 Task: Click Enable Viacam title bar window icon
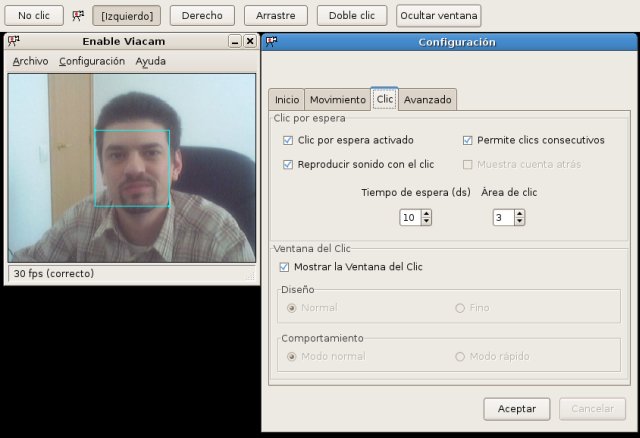[14, 42]
